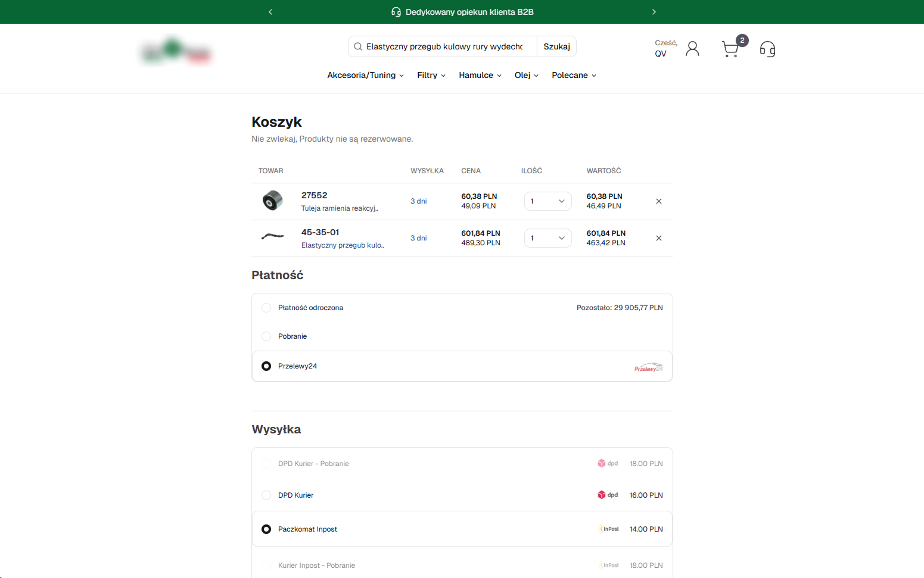Select Płatność odroczona payment option
The width and height of the screenshot is (924, 578).
coord(266,308)
